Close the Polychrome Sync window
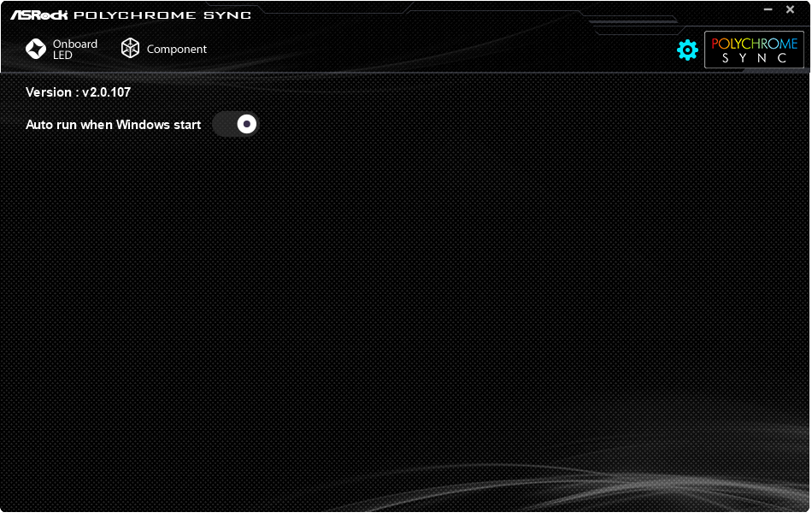Viewport: 812px width, 530px height. tap(790, 9)
